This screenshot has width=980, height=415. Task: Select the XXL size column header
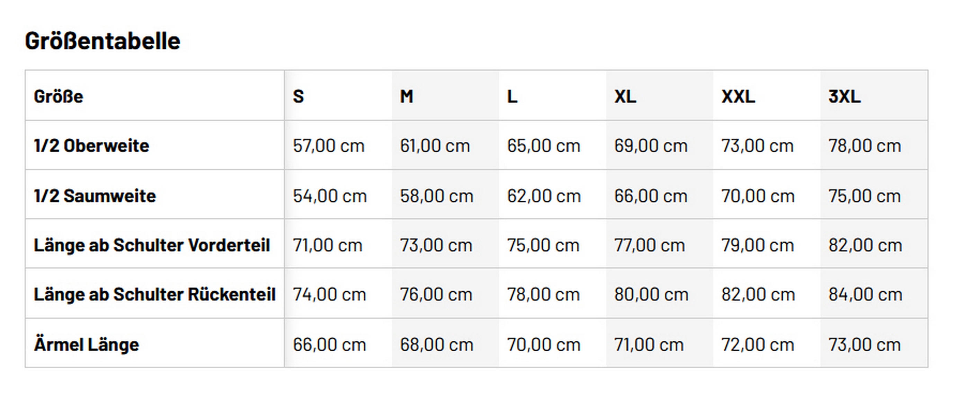738,96
